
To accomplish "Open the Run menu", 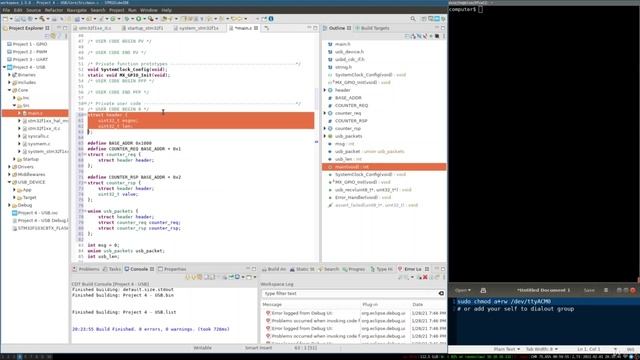I will point(132,10).
